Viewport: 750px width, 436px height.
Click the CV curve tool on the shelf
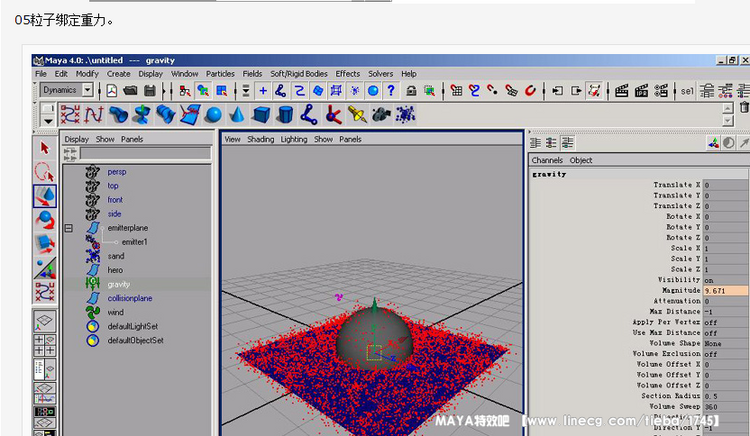point(70,115)
